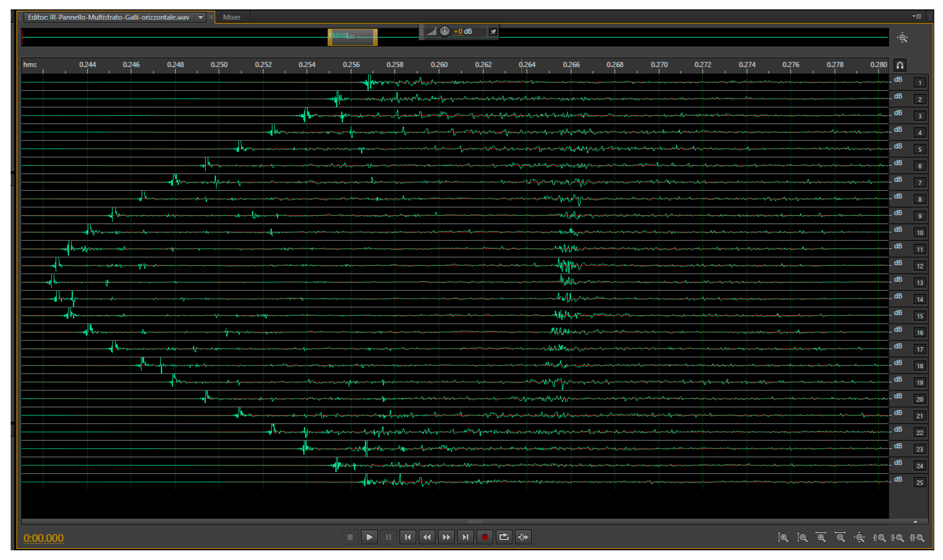The width and height of the screenshot is (943, 560).
Task: Toggle snapping magnet icon on timeline
Action: (x=900, y=65)
